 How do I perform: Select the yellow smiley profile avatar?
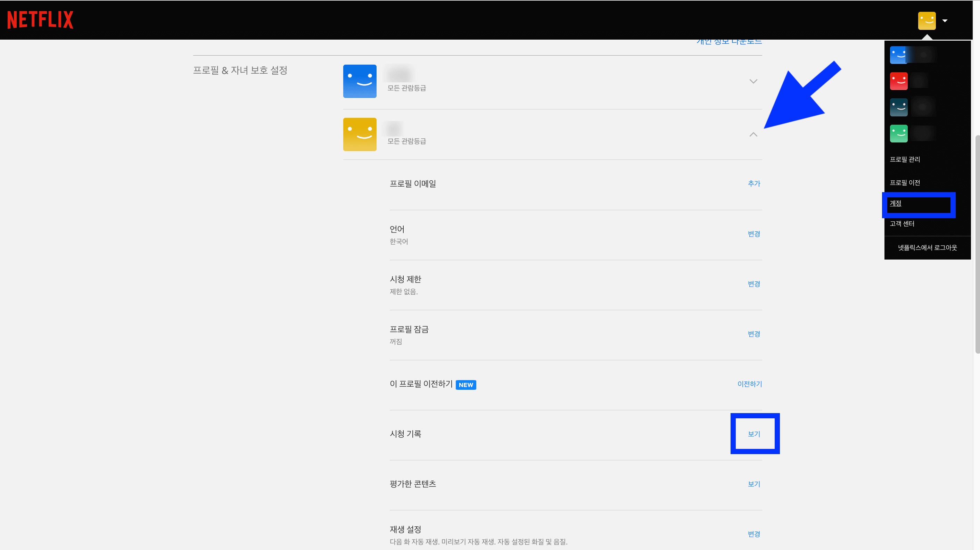(359, 134)
